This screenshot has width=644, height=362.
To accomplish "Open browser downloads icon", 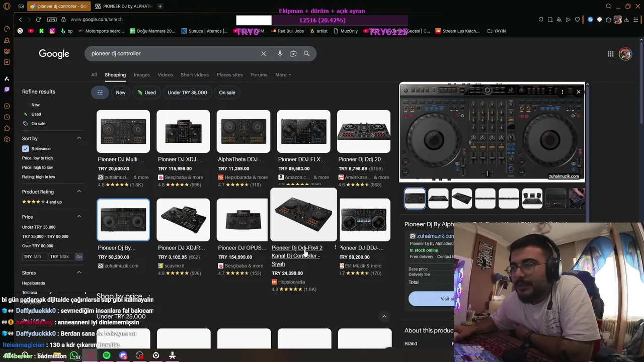I will tap(626, 20).
